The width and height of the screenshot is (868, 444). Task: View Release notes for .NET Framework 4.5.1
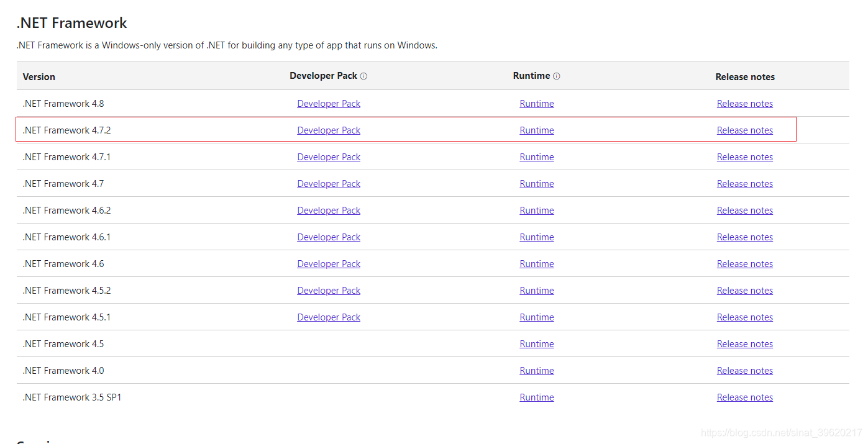pos(745,317)
